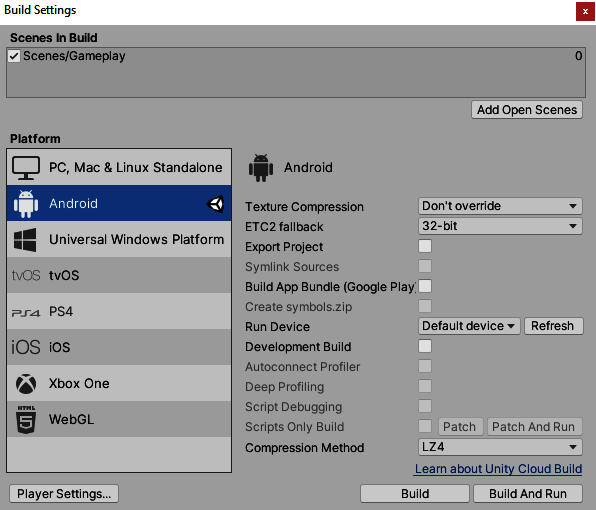Open the ETC2 fallback dropdown

(500, 226)
